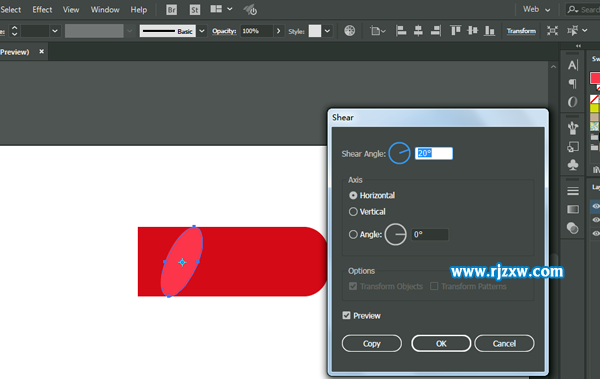The image size is (600, 379).
Task: Click the Shear Angle dial
Action: pyautogui.click(x=399, y=153)
